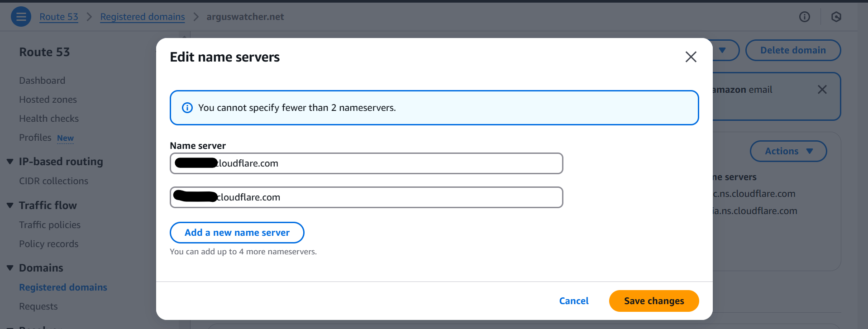
Task: Click the Route 53 sidebar heading
Action: pos(44,52)
